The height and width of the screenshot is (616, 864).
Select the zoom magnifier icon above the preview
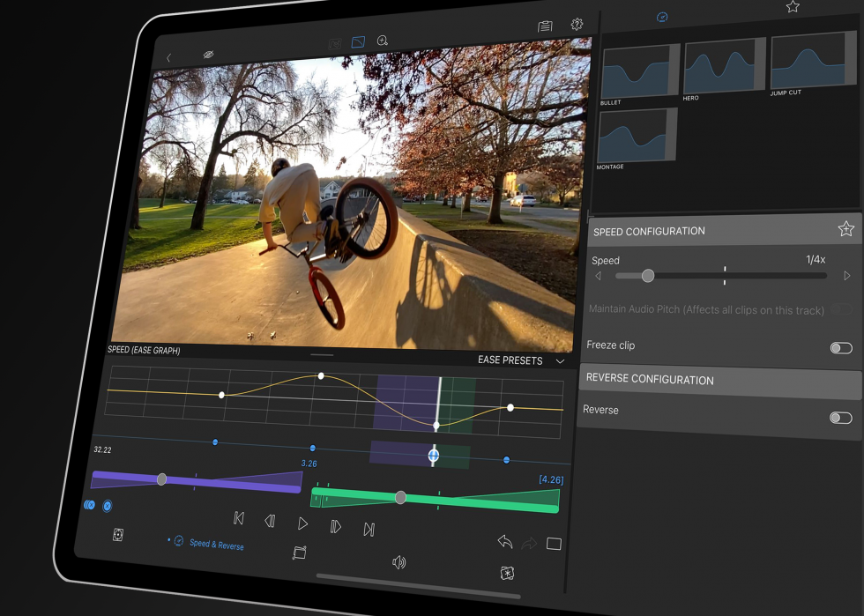coord(384,41)
